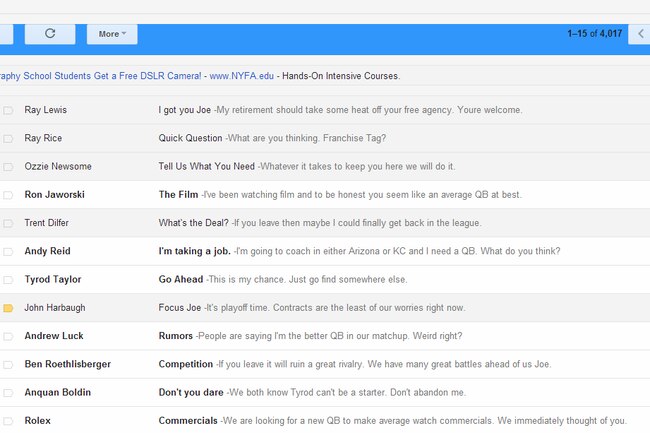Toggle importance marker for Ray Lewis email
The width and height of the screenshot is (650, 433).
point(8,110)
